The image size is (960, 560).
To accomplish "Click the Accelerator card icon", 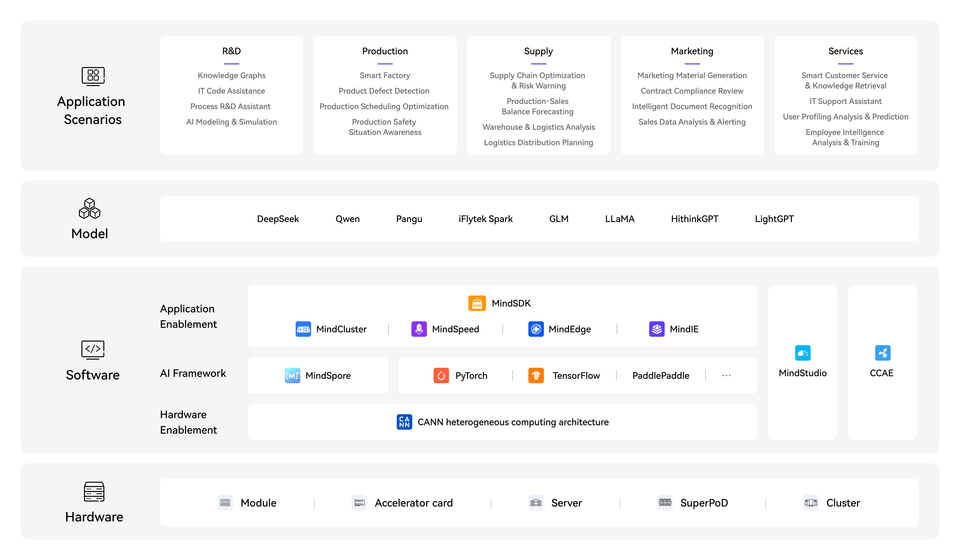I will [359, 503].
